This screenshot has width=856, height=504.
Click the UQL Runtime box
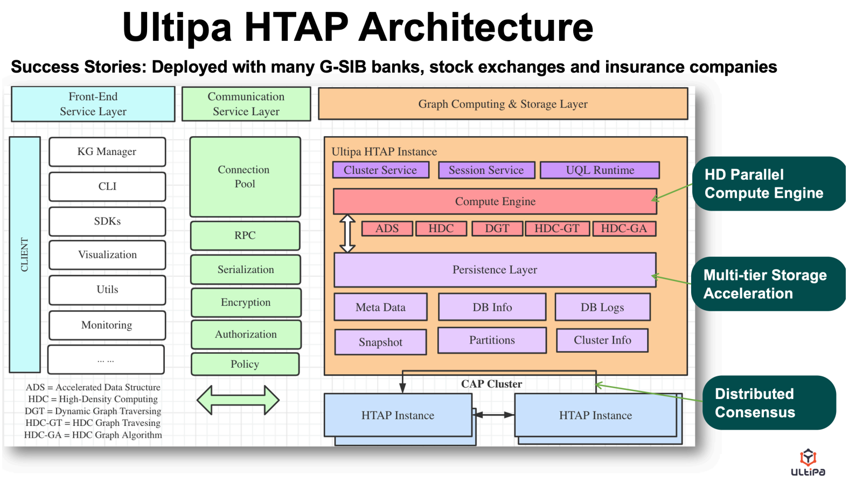(x=600, y=170)
